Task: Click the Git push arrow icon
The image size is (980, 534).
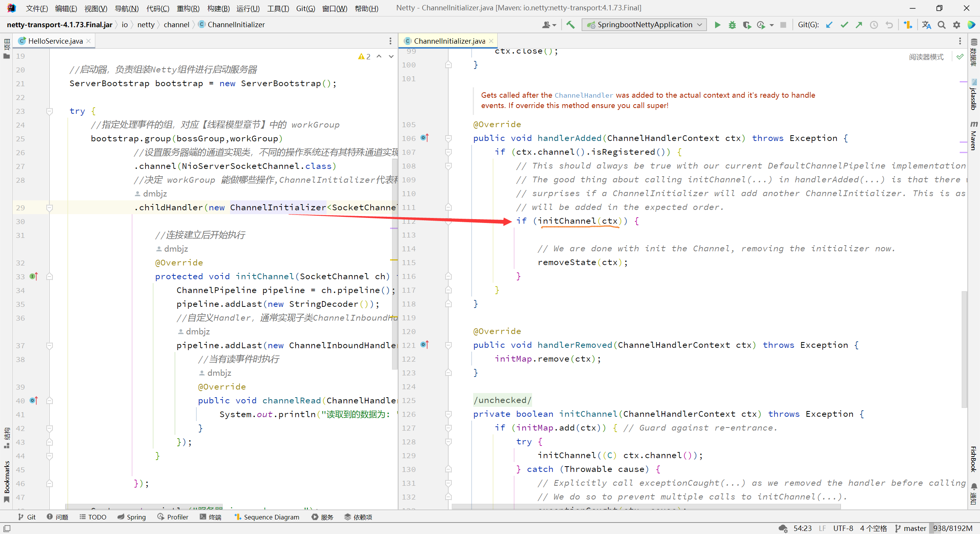Action: pyautogui.click(x=859, y=25)
